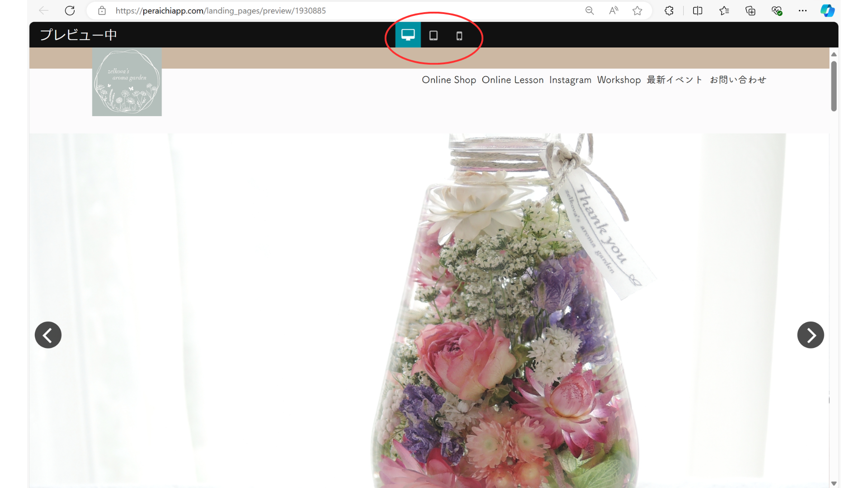
Task: Click the お問い合わせ contact link
Action: point(737,79)
